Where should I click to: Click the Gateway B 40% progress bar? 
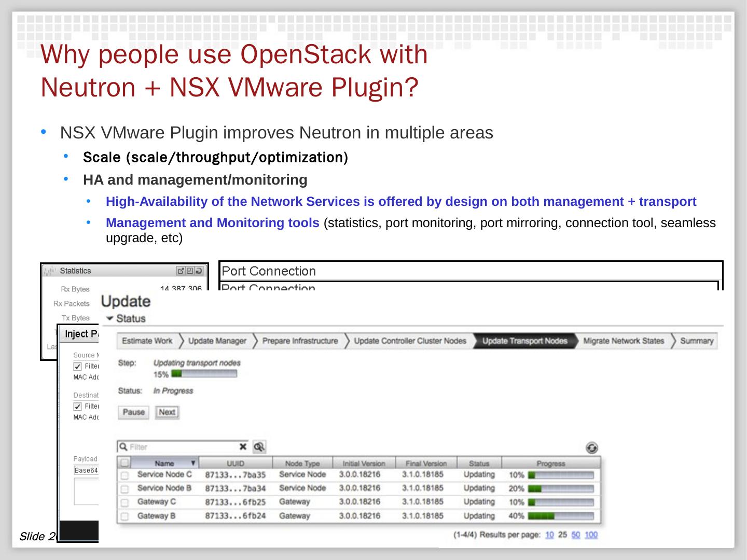[561, 516]
